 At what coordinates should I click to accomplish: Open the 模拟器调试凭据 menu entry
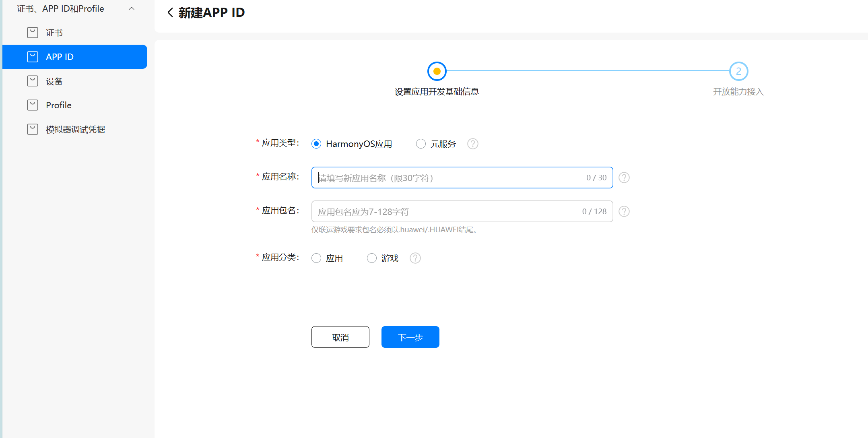click(75, 129)
